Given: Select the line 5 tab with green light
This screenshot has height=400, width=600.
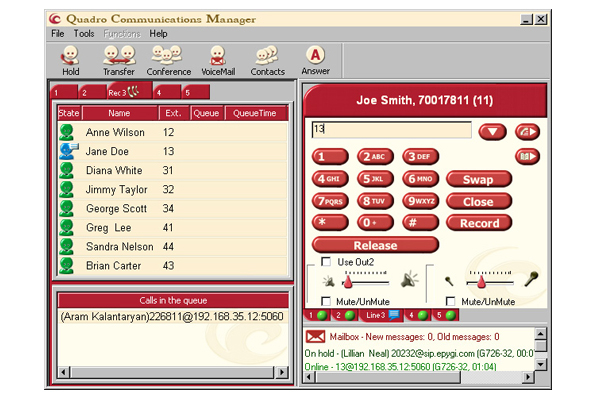Looking at the screenshot, I should 445,315.
